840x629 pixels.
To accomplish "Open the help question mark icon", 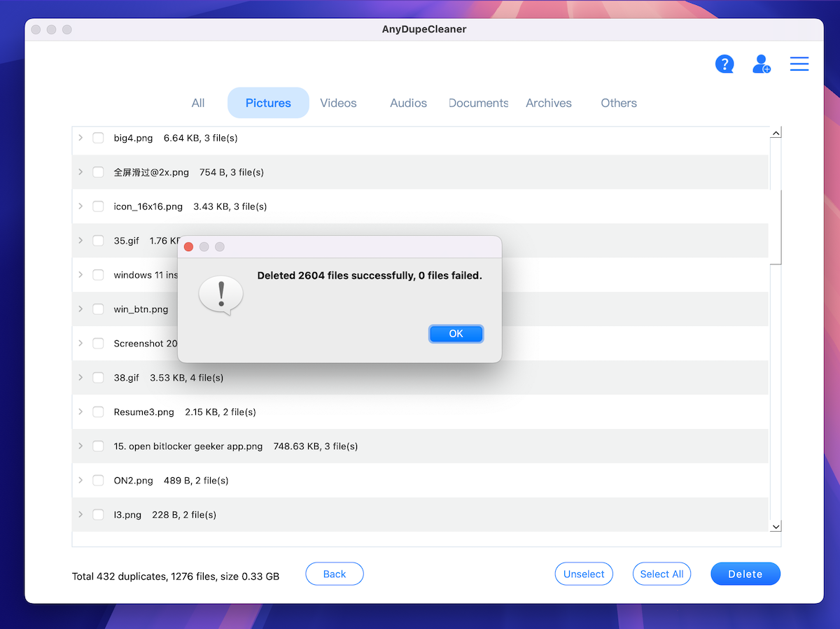I will (x=724, y=64).
